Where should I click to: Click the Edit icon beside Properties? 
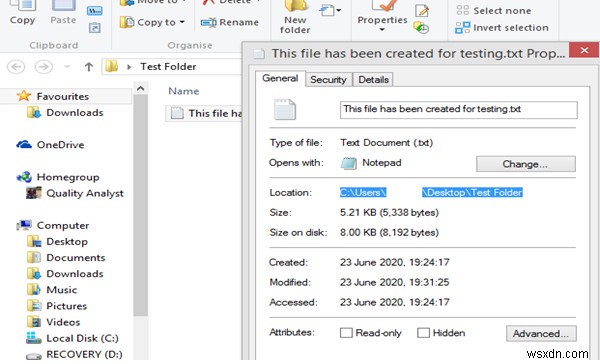tap(422, 10)
